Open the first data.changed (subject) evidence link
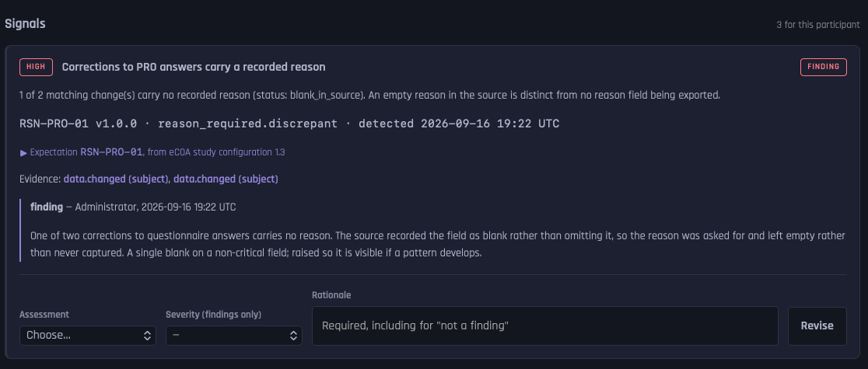 pos(116,179)
